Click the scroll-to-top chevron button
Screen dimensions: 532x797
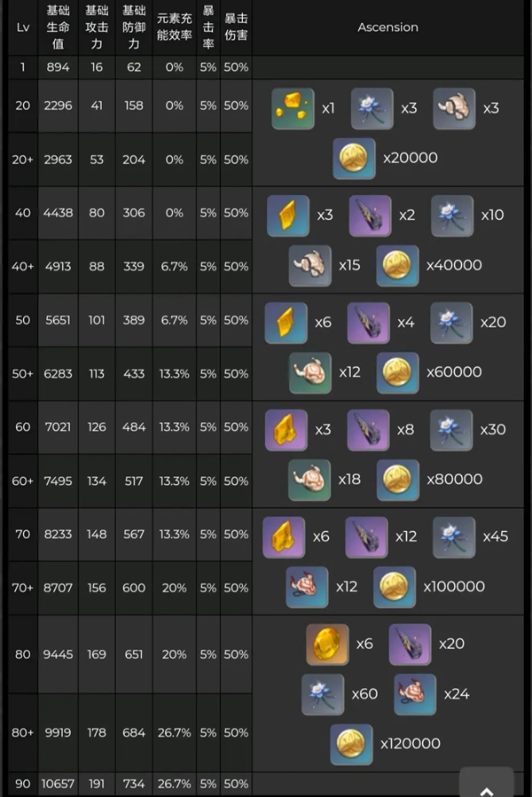487,784
